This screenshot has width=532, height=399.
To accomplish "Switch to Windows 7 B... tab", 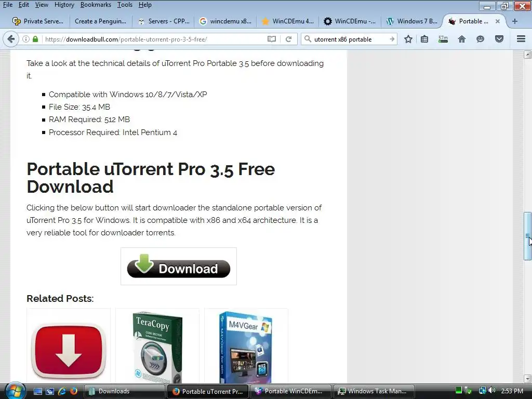I will pos(412,21).
